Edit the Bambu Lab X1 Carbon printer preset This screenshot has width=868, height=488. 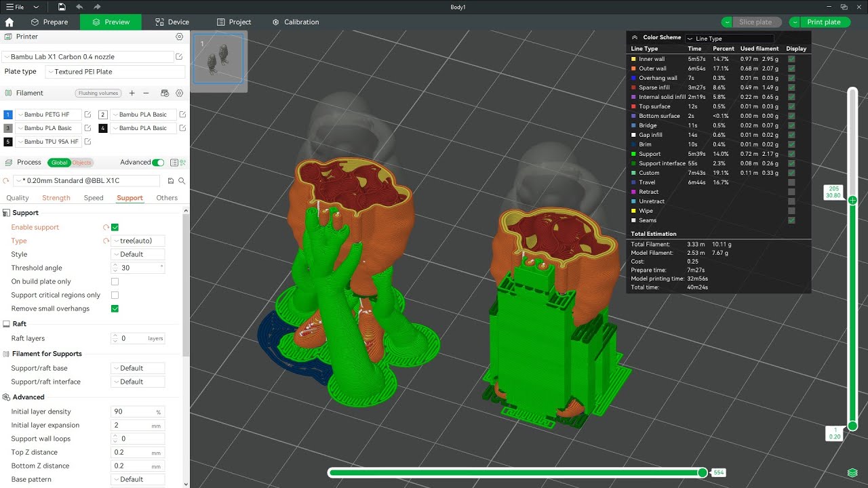pos(179,57)
